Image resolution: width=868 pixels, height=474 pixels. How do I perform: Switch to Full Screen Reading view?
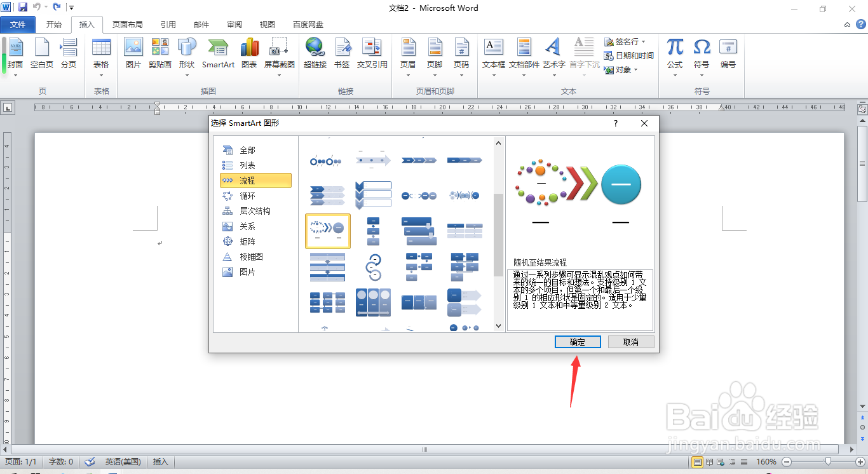(x=709, y=462)
